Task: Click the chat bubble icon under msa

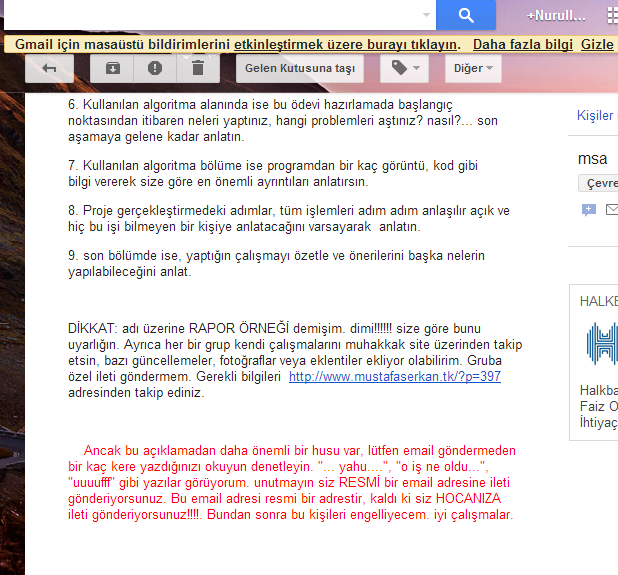Action: (x=589, y=210)
